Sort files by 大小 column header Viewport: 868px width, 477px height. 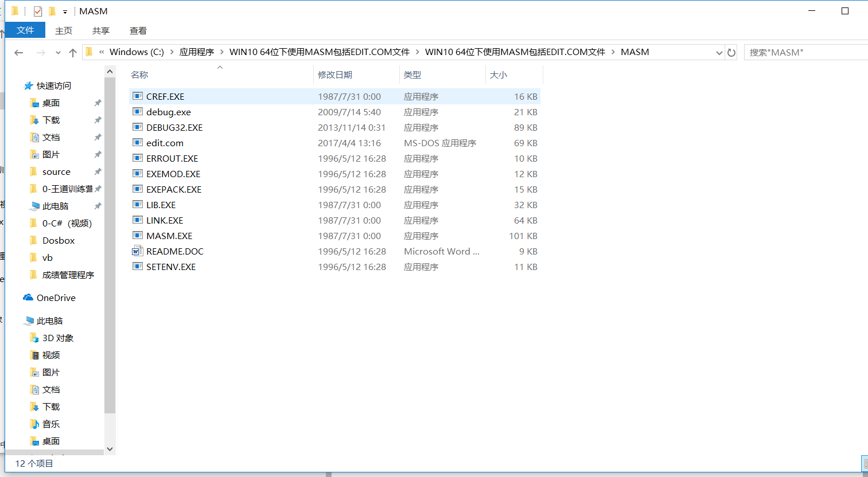point(514,75)
